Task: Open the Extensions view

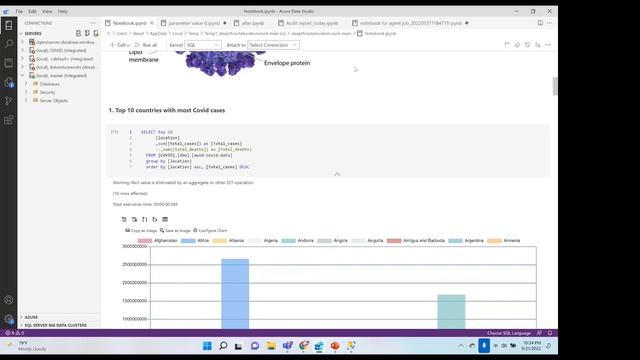Action: pyautogui.click(x=9, y=120)
